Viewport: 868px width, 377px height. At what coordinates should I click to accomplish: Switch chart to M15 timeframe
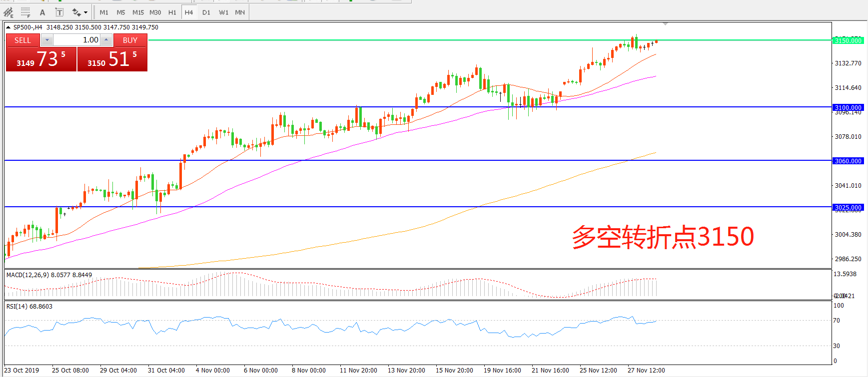coord(138,12)
